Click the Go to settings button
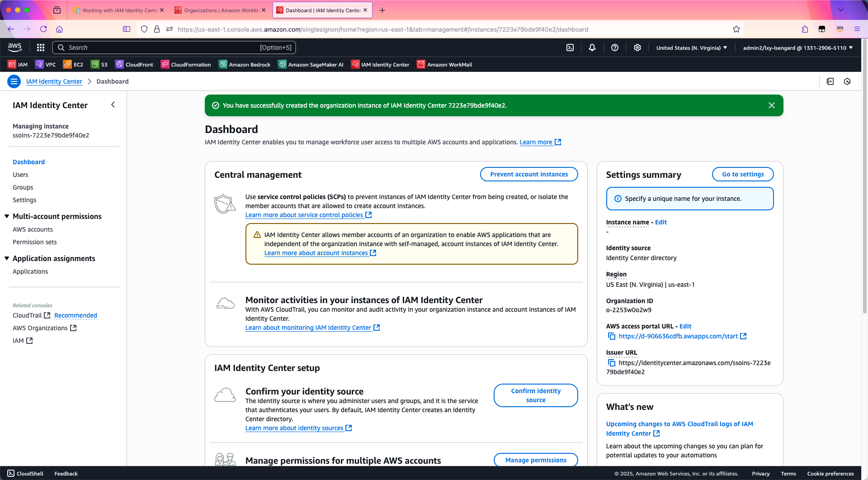The width and height of the screenshot is (868, 480). coord(743,174)
